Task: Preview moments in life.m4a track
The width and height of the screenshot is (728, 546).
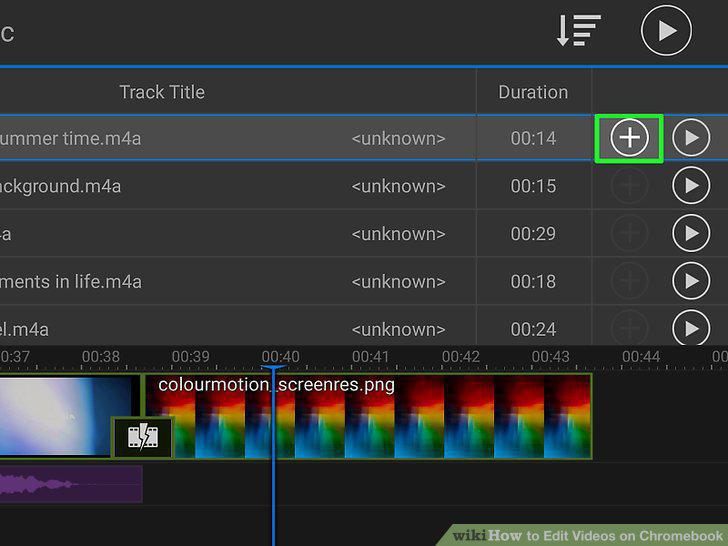Action: [691, 281]
